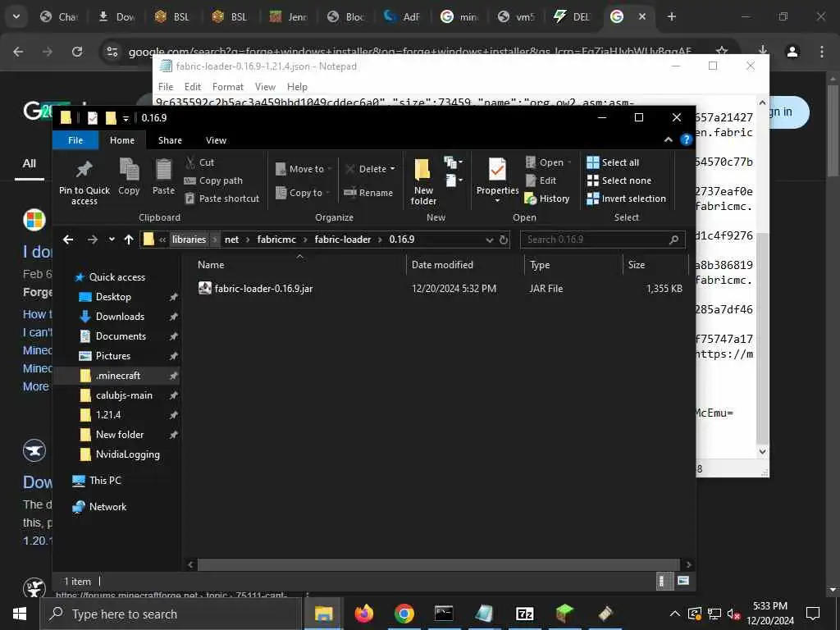Reload the Chrome page
The image size is (840, 630).
click(77, 52)
